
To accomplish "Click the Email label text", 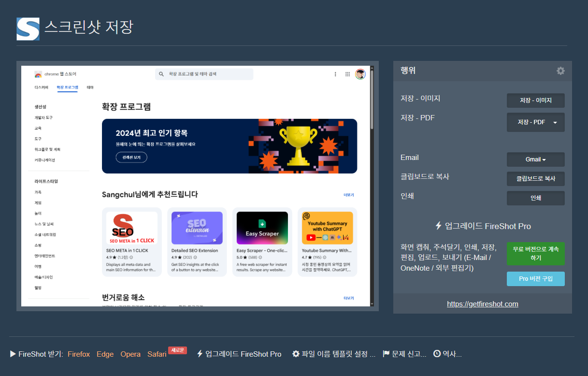I will click(x=410, y=158).
